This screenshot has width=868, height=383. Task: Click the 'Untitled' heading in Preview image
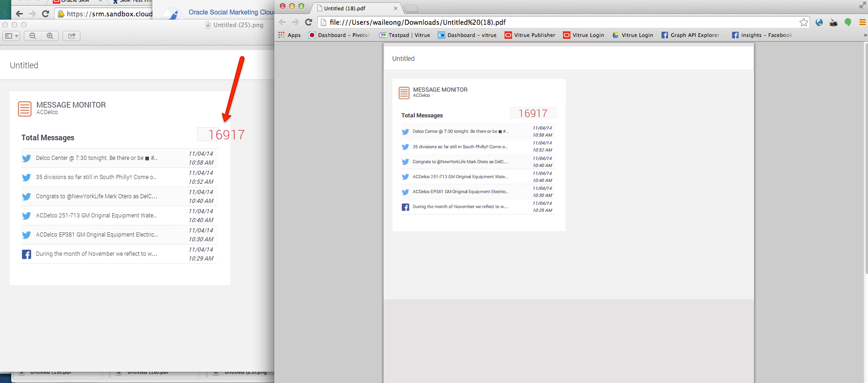(24, 65)
